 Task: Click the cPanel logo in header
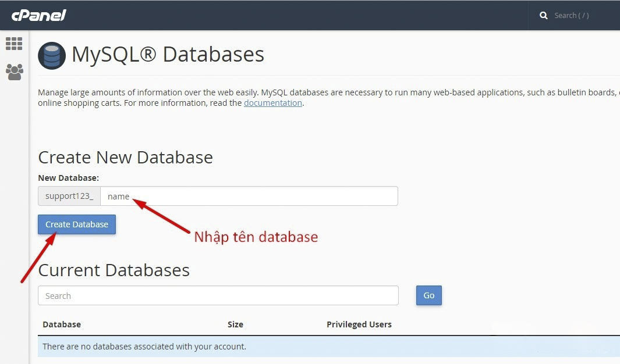(x=38, y=15)
